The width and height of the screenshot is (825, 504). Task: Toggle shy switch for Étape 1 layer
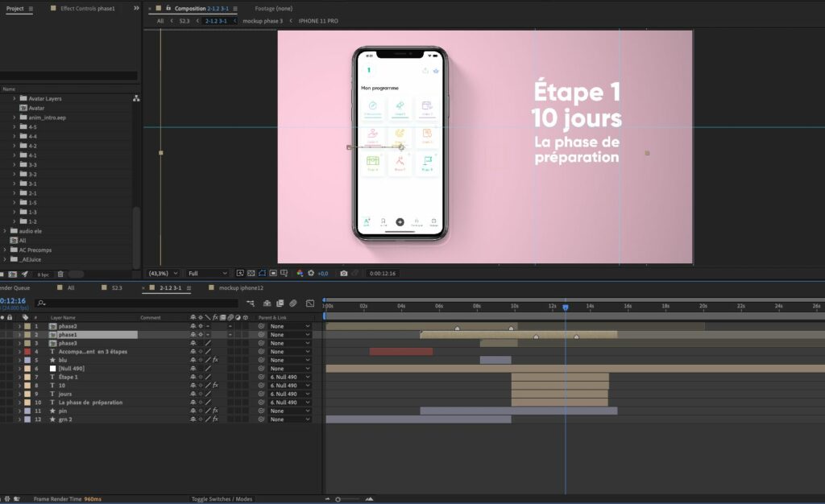coord(193,377)
